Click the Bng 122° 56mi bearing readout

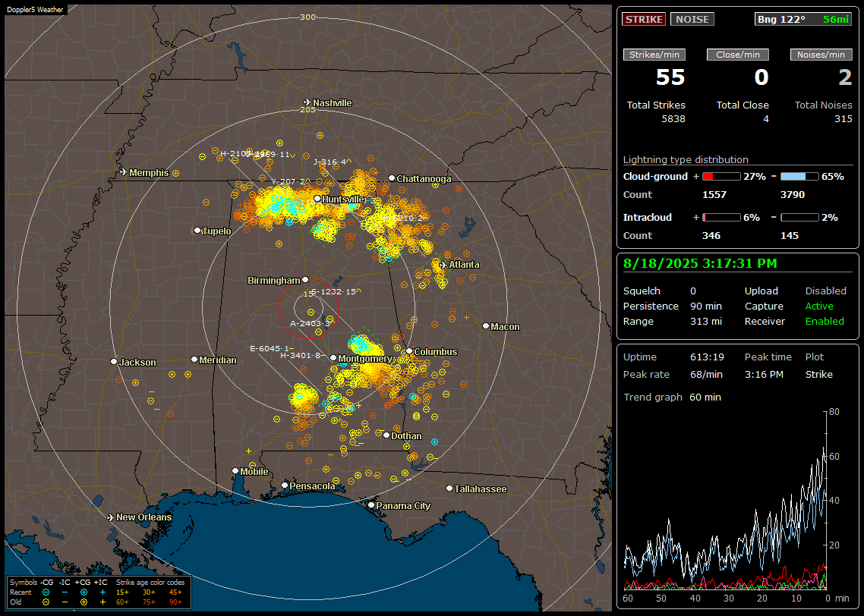coord(803,19)
